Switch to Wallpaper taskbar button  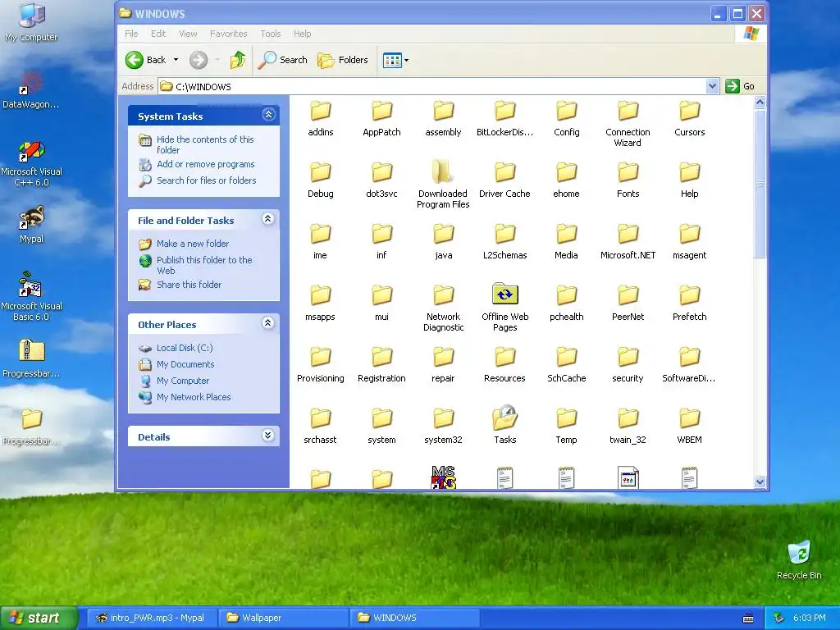(284, 618)
